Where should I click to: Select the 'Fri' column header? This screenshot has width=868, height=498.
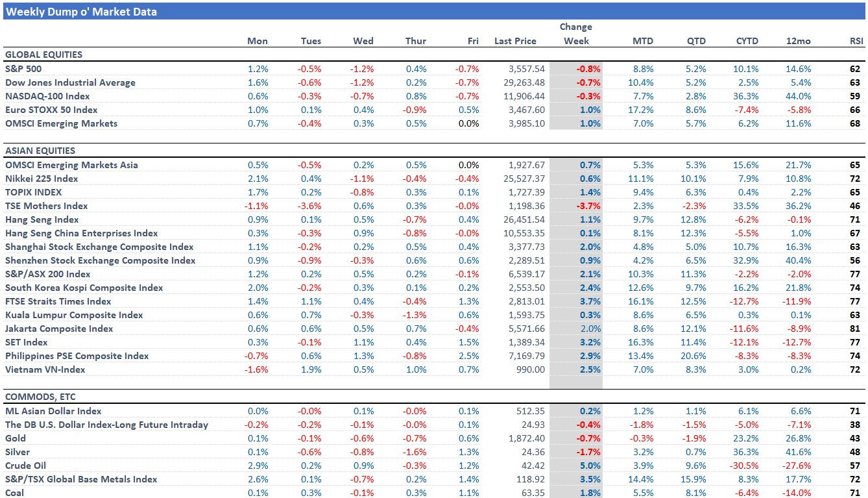coord(473,41)
